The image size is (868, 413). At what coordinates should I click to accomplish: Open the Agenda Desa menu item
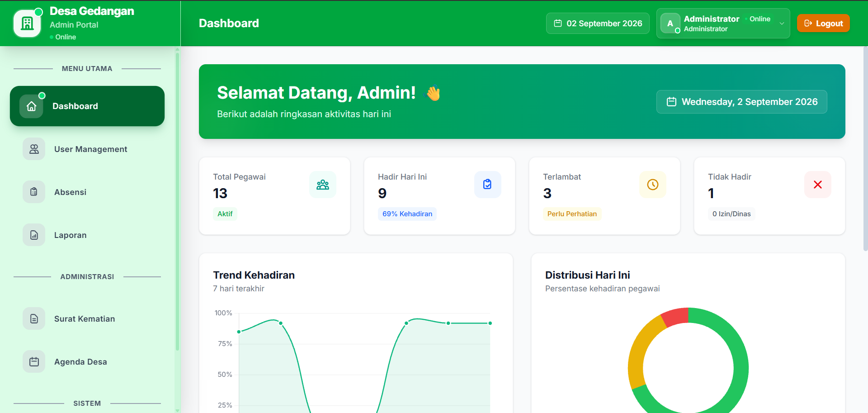coord(87,362)
